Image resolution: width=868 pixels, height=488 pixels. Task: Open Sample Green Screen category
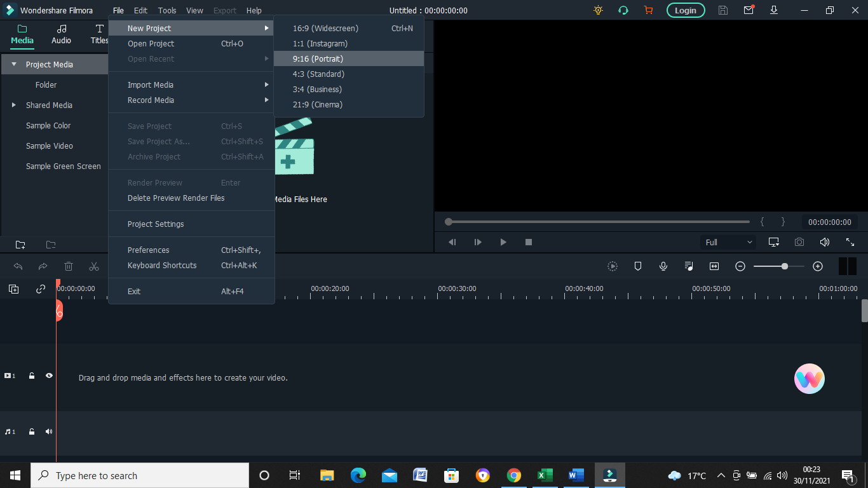click(x=64, y=166)
